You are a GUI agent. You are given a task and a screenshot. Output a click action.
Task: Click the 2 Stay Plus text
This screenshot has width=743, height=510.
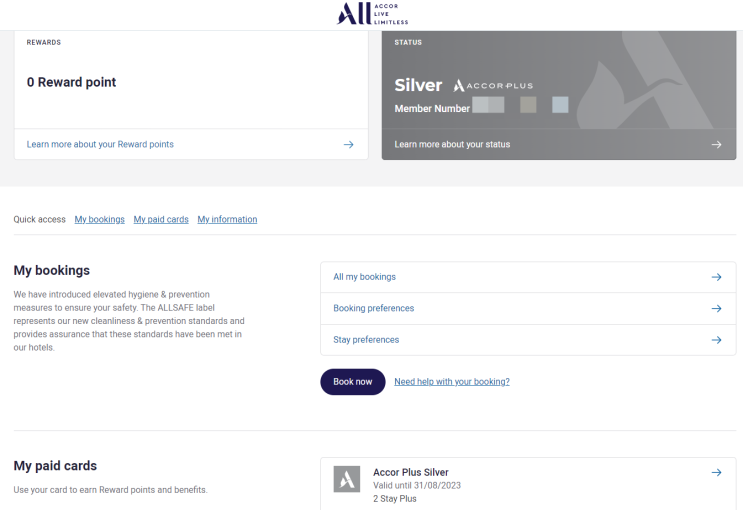click(395, 499)
